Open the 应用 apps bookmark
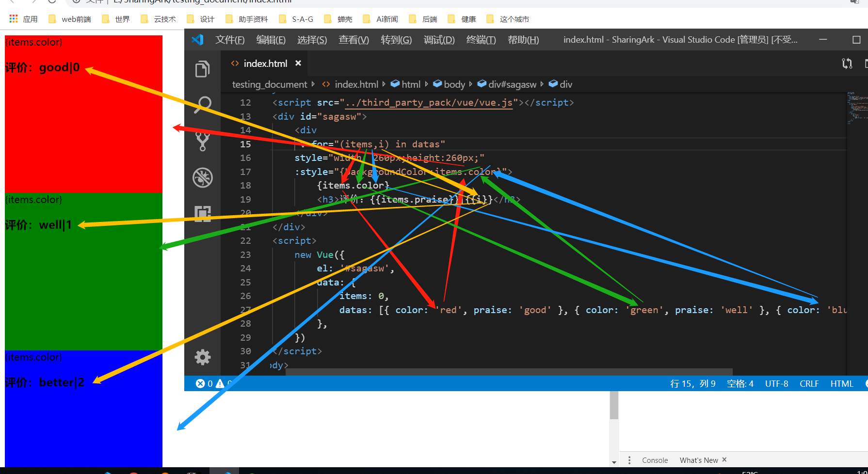The width and height of the screenshot is (868, 474). [23, 19]
